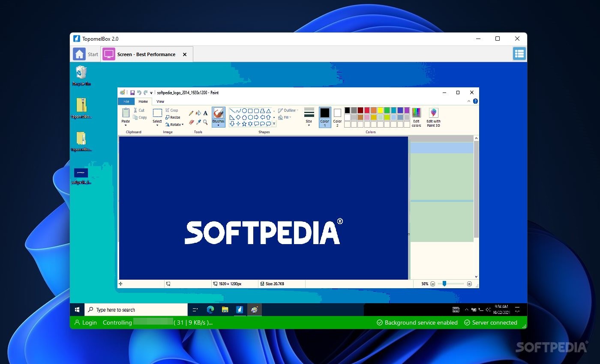Open the shape Outline dropdown

(288, 110)
